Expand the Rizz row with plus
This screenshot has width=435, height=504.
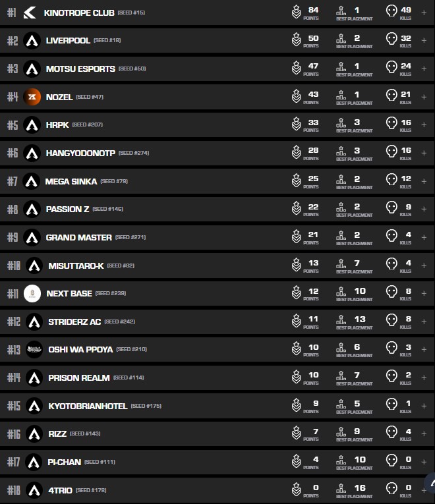(x=424, y=434)
